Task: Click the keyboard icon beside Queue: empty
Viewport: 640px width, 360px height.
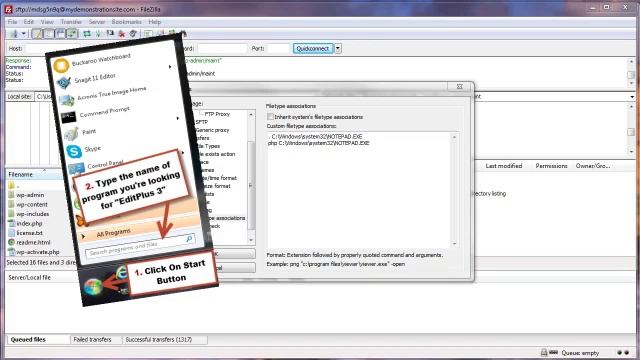Action: 553,352
